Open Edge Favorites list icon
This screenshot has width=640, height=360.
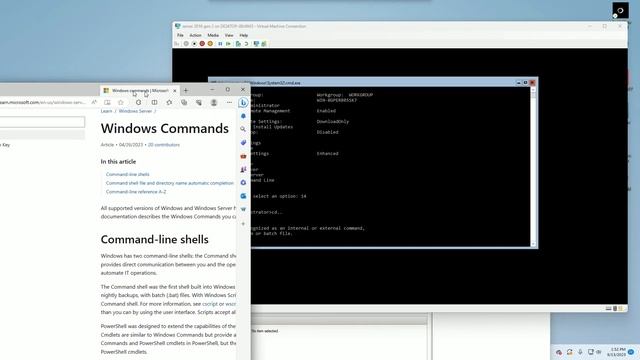(169, 102)
